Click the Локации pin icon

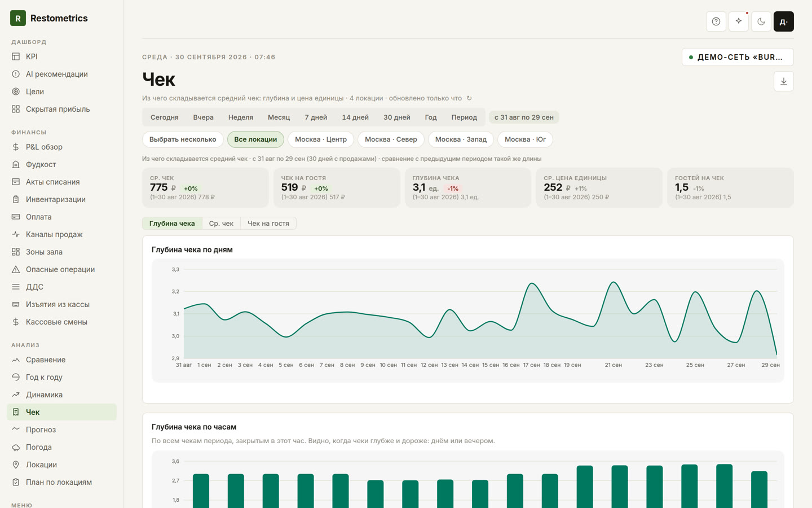coord(16,465)
